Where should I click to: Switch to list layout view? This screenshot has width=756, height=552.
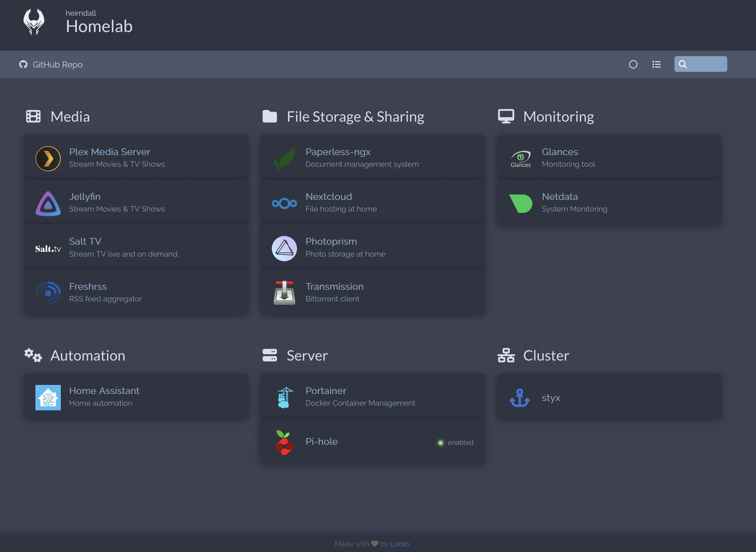pyautogui.click(x=656, y=64)
